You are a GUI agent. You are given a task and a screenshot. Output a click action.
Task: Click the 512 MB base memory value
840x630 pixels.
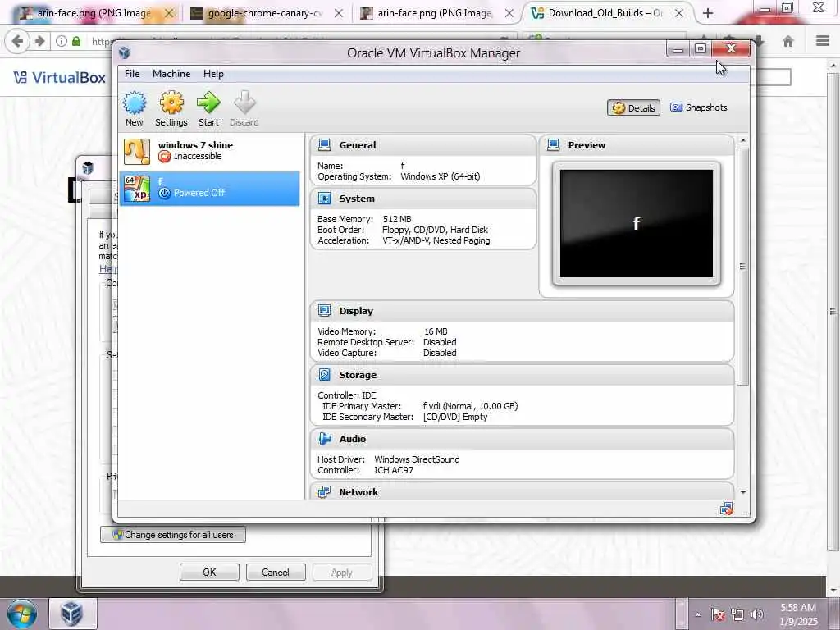(x=397, y=219)
